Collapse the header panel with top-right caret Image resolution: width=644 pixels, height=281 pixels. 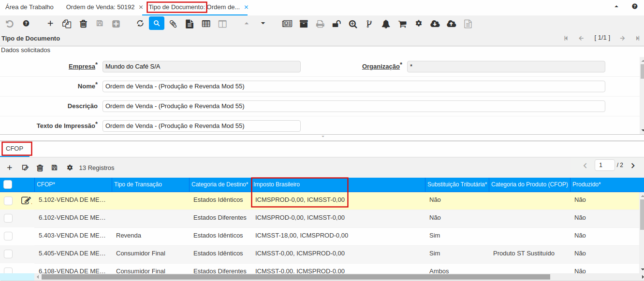point(616,7)
